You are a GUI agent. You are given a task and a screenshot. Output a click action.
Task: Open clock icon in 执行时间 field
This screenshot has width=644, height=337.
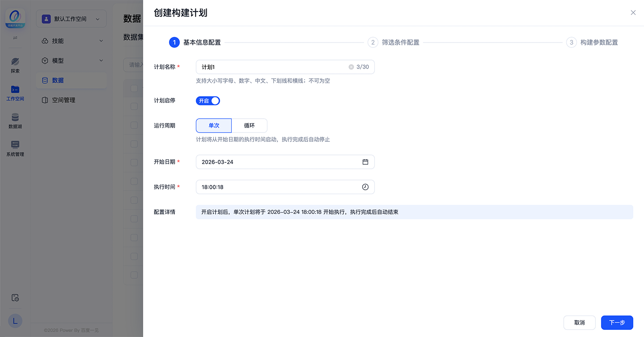(x=365, y=187)
